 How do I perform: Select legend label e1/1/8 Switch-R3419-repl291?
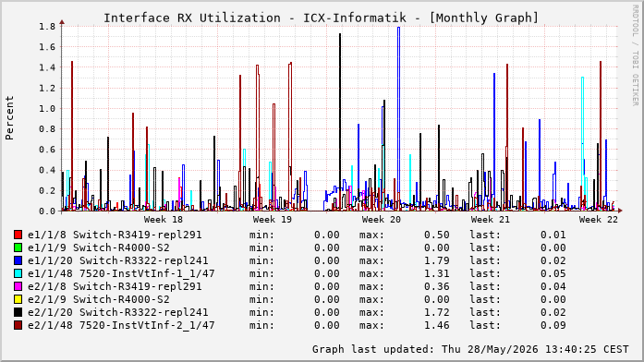click(x=115, y=235)
